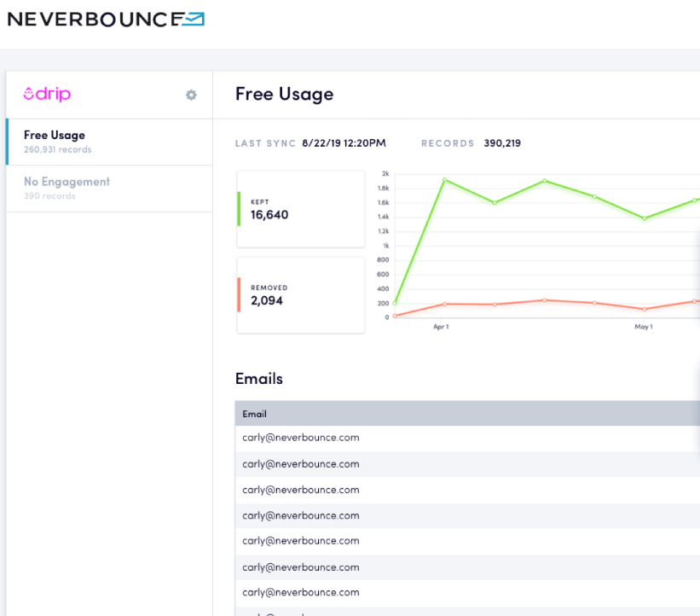
Task: Open settings gear next to Drip logo
Action: (191, 95)
